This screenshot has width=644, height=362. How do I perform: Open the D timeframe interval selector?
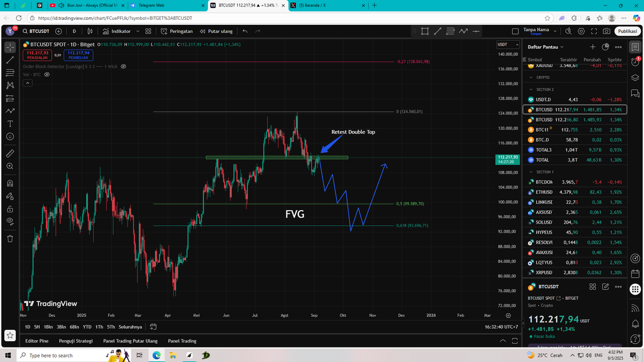(x=74, y=31)
